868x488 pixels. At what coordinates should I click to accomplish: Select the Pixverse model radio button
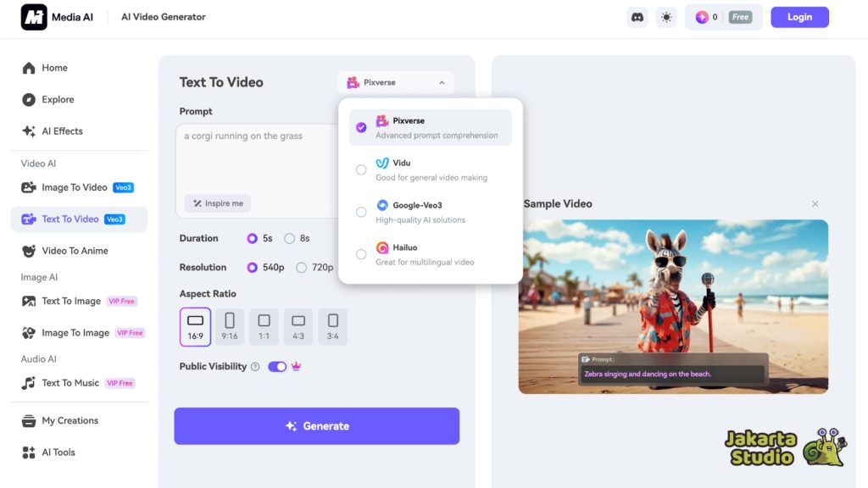[361, 128]
